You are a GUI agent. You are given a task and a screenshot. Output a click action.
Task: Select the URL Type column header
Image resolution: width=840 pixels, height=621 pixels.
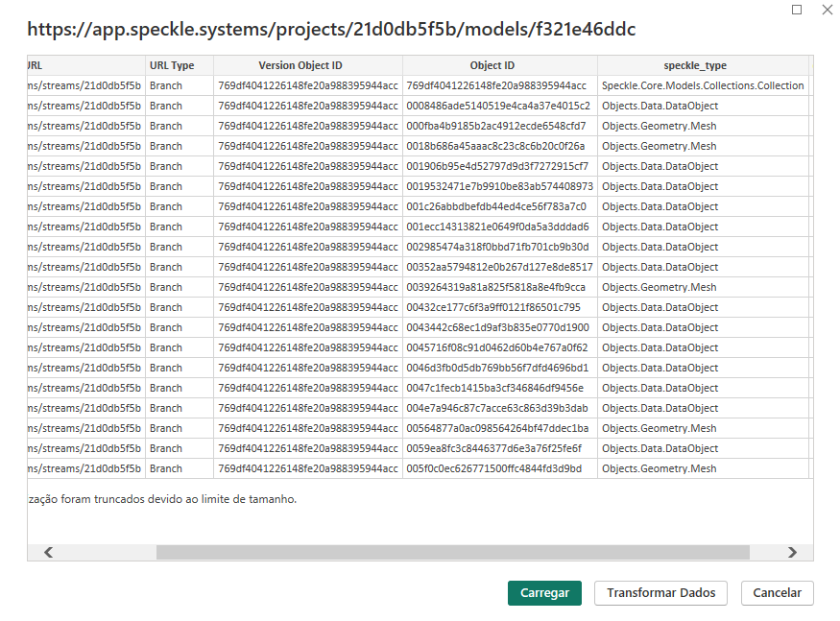[180, 65]
